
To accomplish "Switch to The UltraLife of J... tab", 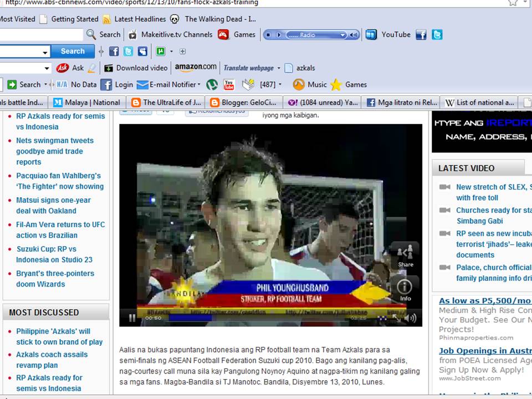I will [x=166, y=102].
